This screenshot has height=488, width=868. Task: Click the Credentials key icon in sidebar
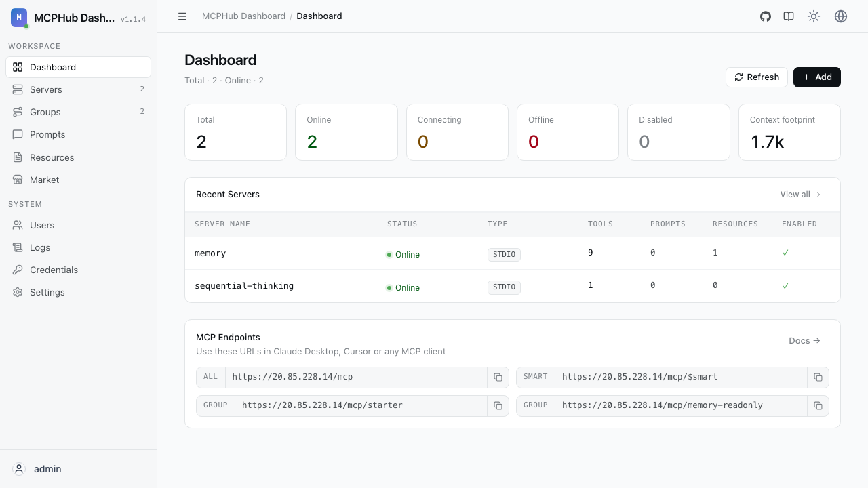18,270
